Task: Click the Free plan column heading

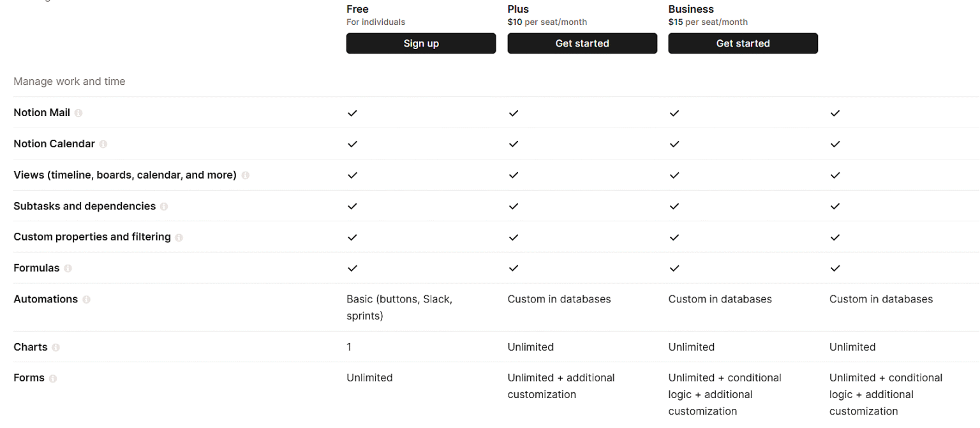Action: 357,9
